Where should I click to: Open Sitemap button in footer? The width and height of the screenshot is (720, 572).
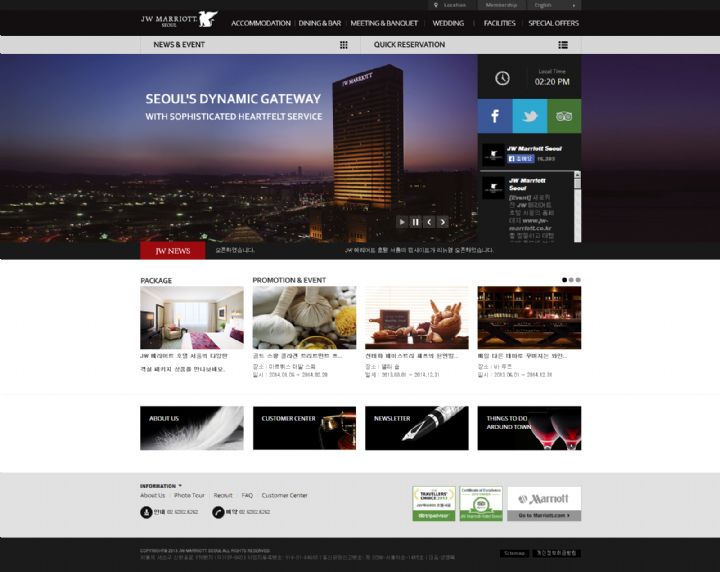(514, 553)
